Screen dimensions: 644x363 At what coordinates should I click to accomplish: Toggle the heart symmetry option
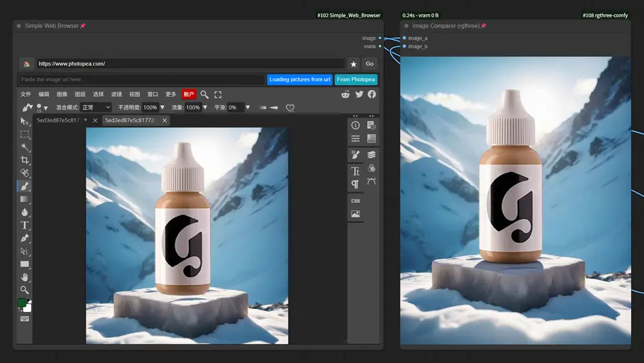[290, 108]
